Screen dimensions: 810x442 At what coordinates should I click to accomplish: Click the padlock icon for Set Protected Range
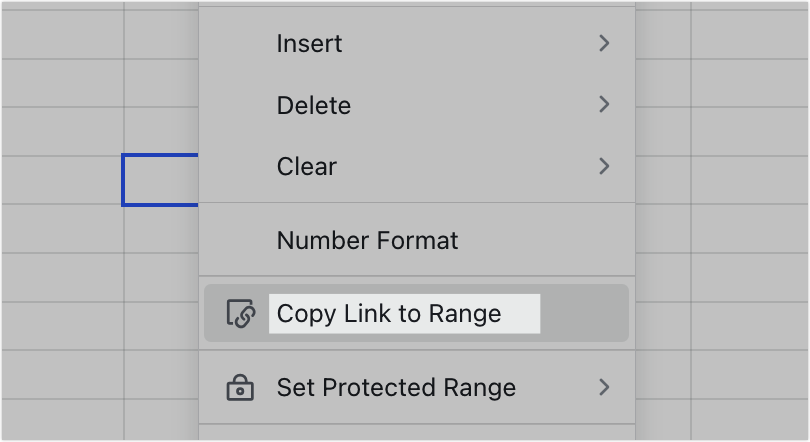(240, 388)
